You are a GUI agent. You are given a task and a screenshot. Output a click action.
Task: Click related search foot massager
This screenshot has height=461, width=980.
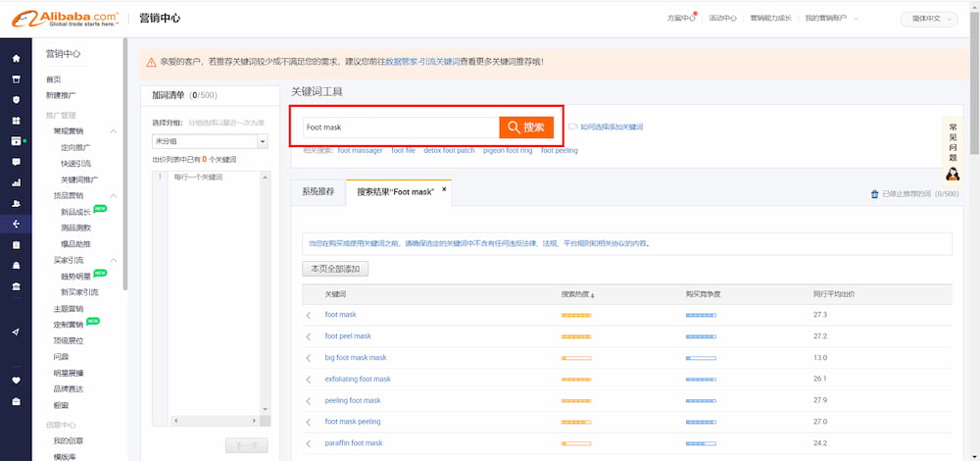click(360, 151)
